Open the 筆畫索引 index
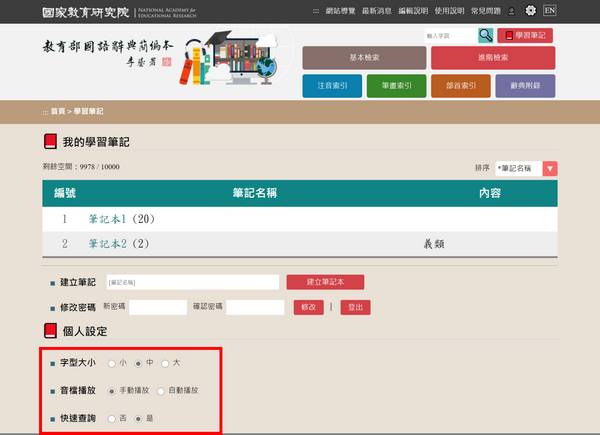600x435 pixels. pyautogui.click(x=396, y=86)
